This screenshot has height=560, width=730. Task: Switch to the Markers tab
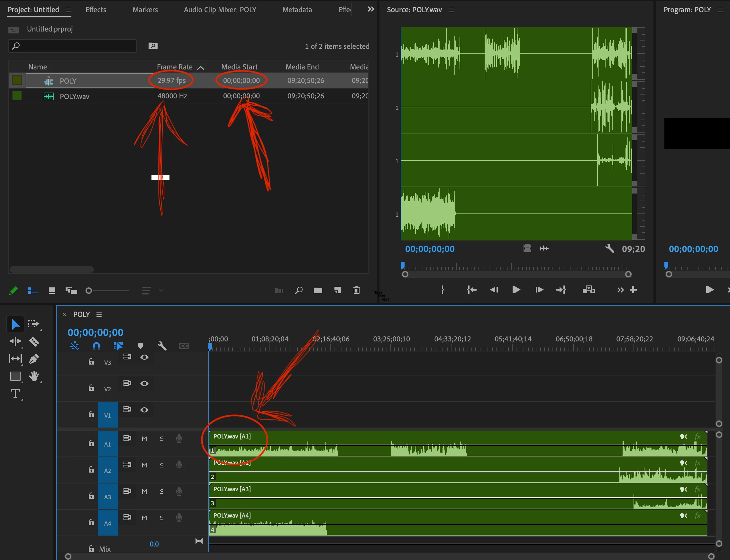click(x=145, y=10)
